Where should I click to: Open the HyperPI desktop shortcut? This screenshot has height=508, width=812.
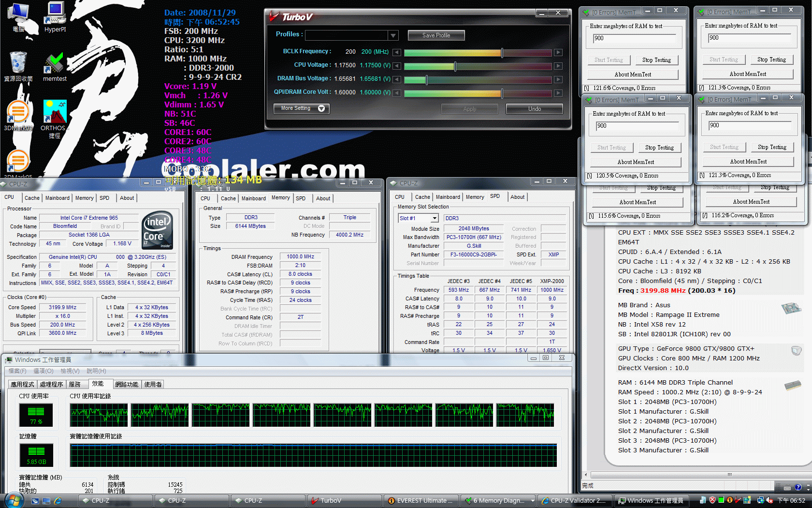[x=55, y=17]
